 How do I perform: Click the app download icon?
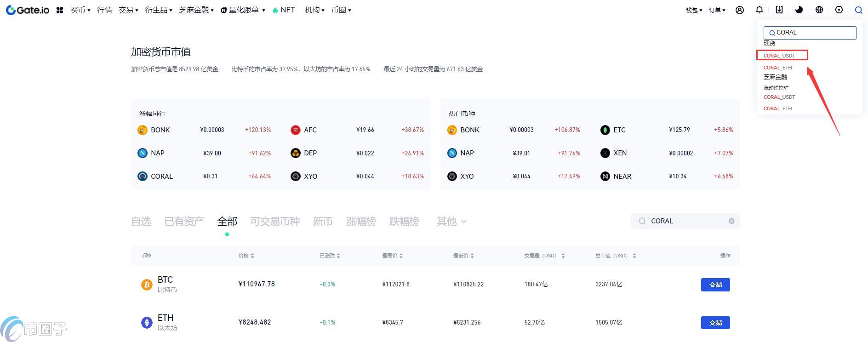coord(779,10)
